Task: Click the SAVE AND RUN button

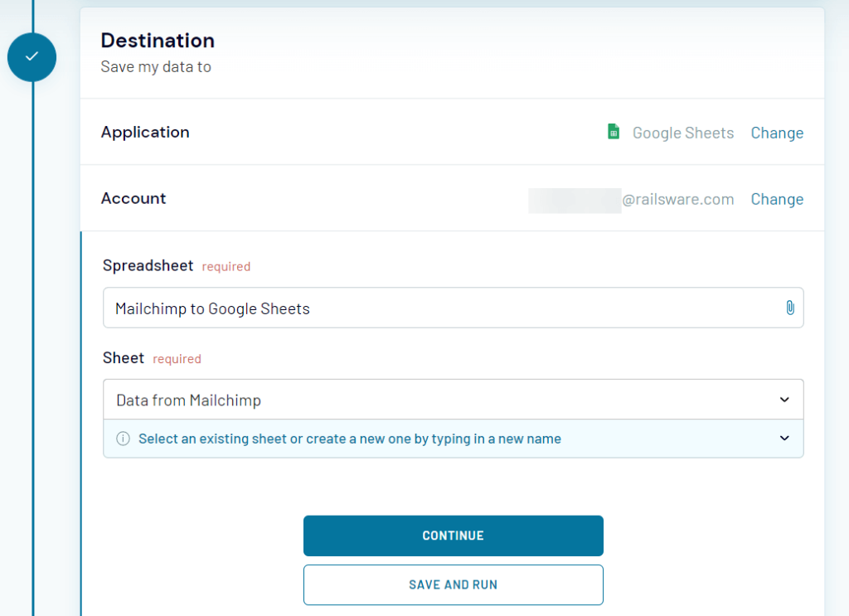Action: point(453,584)
